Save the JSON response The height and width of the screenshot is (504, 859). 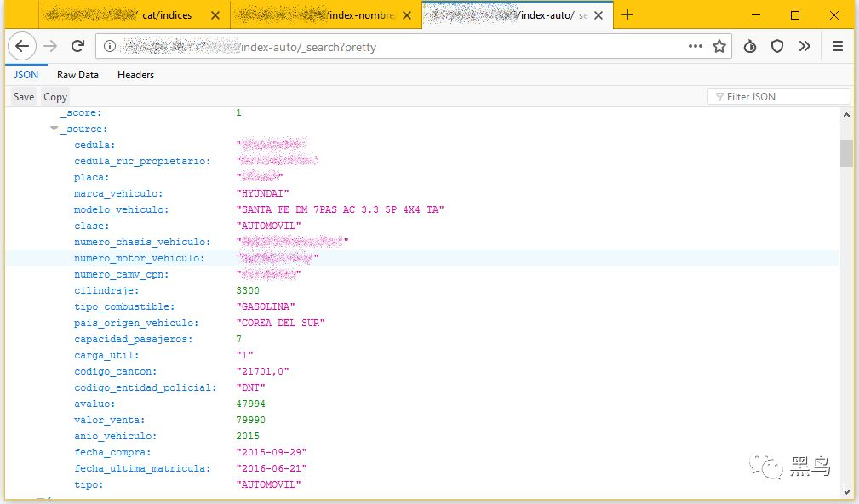(x=24, y=97)
